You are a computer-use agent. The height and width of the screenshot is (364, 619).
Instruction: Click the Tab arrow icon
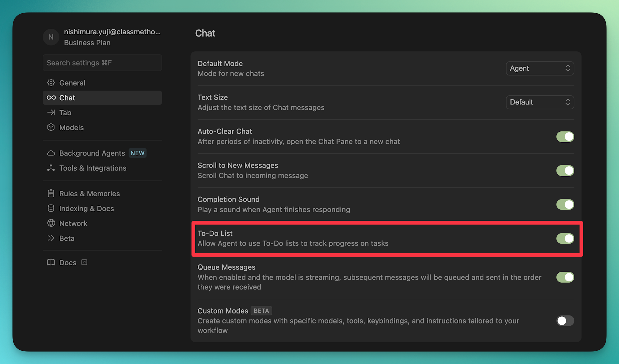[51, 112]
